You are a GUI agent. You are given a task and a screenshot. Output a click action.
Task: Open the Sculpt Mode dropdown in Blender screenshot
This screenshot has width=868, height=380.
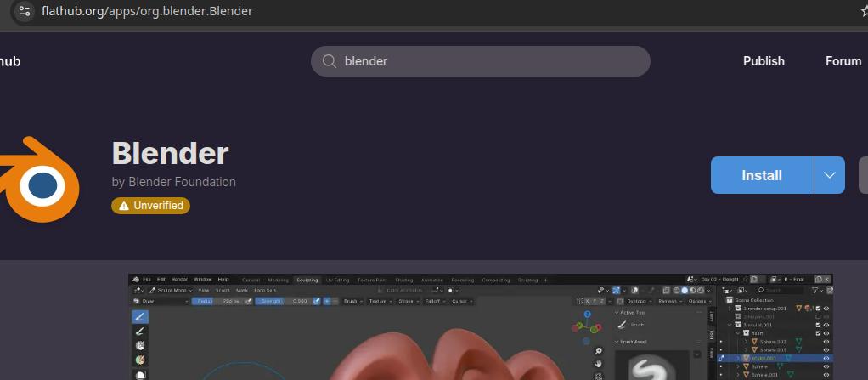coord(171,290)
